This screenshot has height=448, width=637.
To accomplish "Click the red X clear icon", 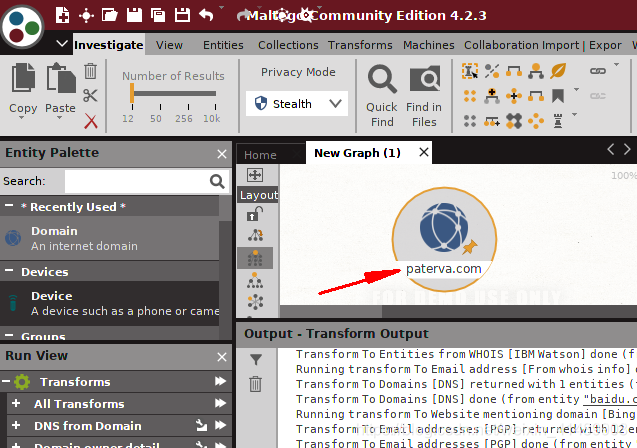I will [x=91, y=121].
